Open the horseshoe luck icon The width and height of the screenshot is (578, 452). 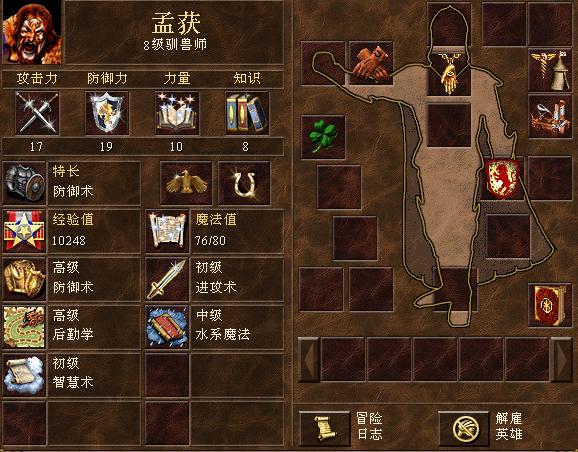click(244, 183)
